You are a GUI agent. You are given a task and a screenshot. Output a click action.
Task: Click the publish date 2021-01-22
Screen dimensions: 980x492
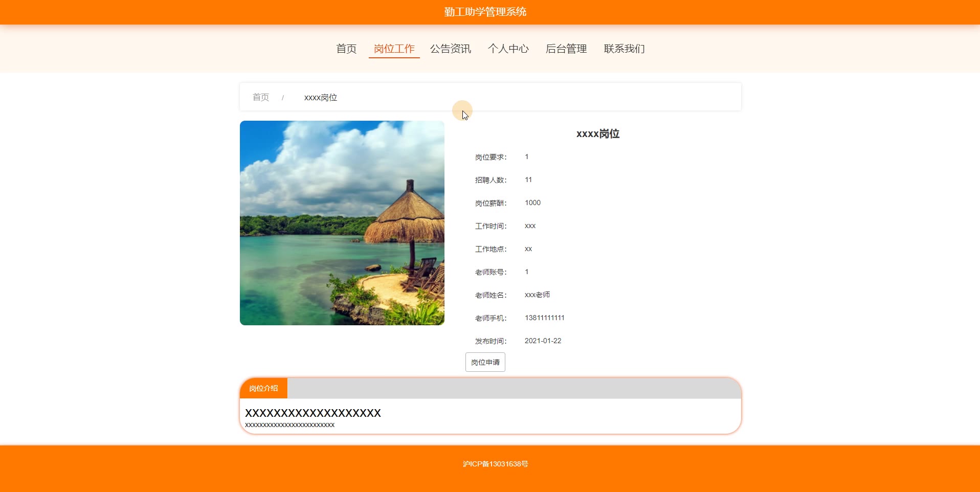point(543,341)
